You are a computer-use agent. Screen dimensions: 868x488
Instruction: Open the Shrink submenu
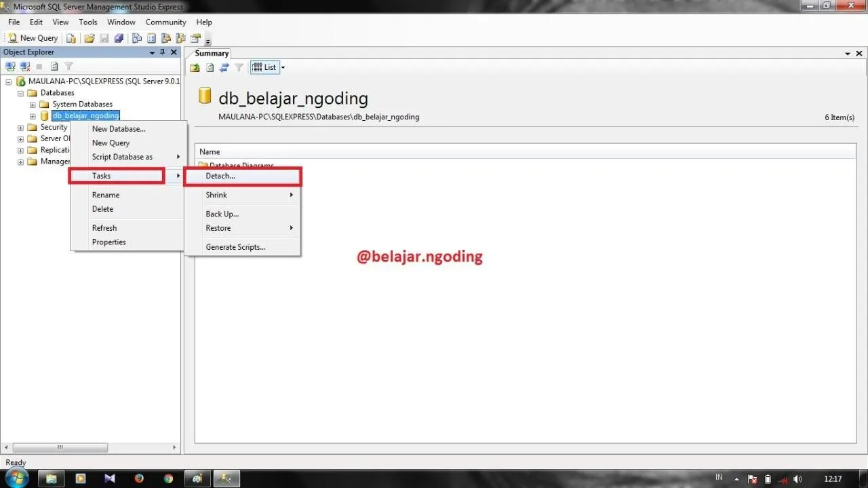click(243, 195)
